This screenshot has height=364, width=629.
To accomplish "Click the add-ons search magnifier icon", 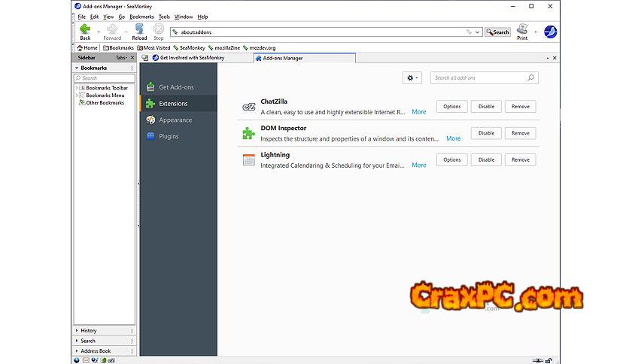I will (x=530, y=77).
